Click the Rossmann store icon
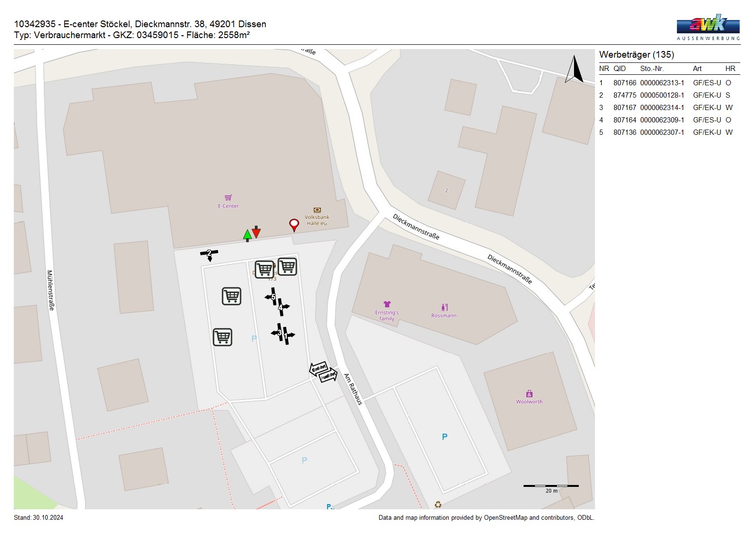 coord(444,307)
